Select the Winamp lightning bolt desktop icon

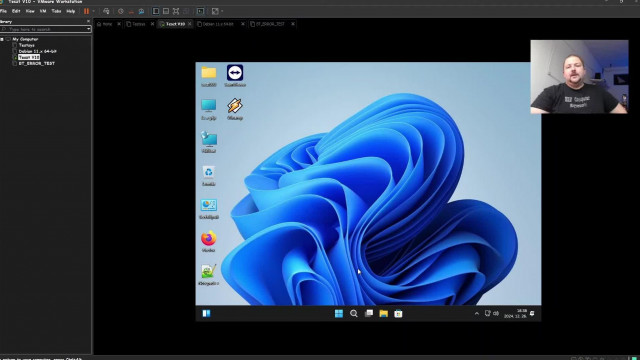click(235, 109)
